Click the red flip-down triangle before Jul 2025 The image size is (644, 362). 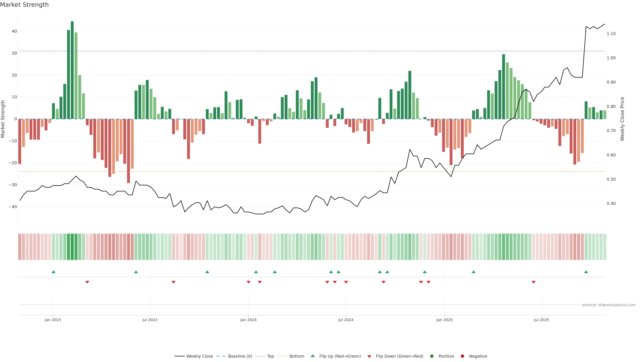tap(533, 282)
